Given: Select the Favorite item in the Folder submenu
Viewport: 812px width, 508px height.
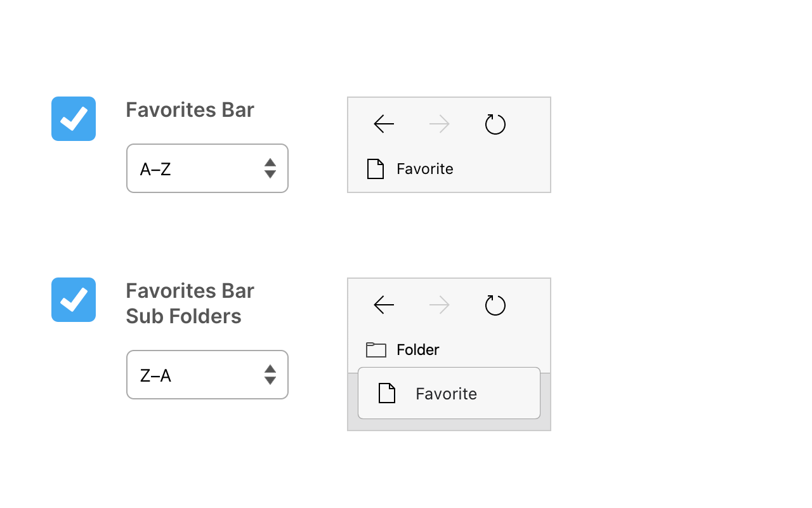Looking at the screenshot, I should 447,394.
